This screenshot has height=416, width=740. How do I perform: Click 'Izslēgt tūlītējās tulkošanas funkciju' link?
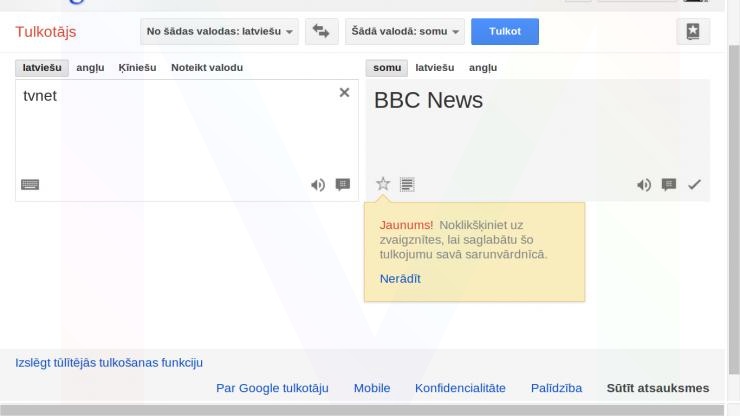pos(109,363)
